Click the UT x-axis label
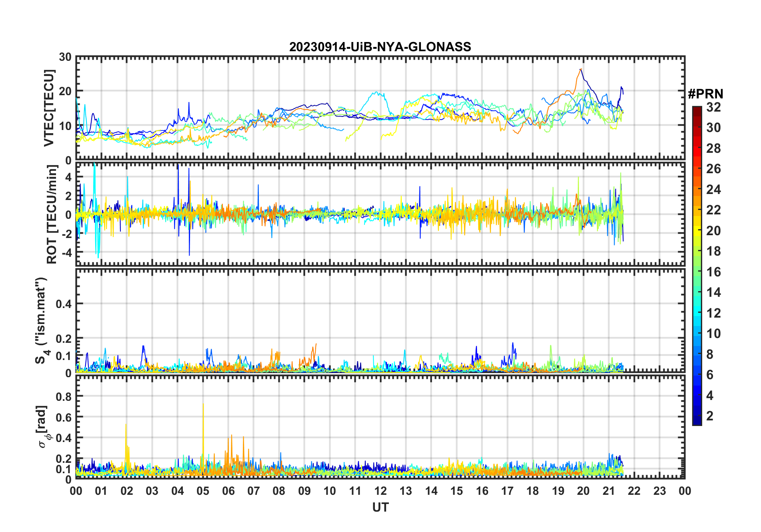The image size is (761, 532). click(x=380, y=507)
